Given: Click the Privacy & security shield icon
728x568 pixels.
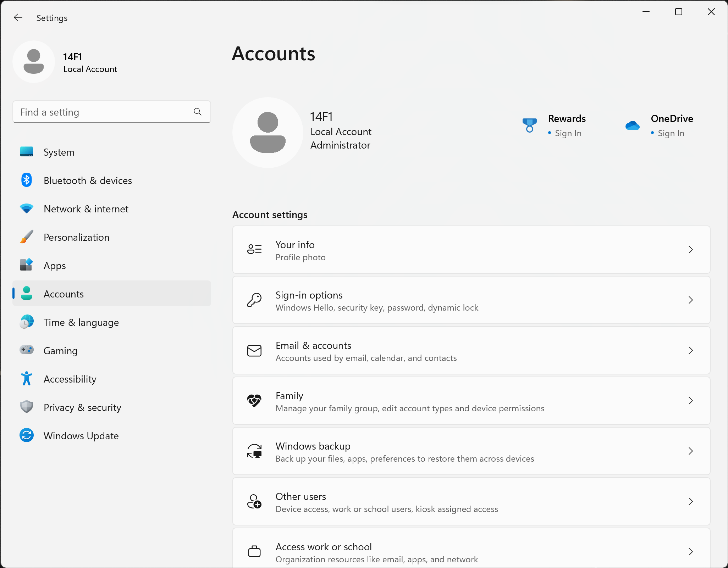Looking at the screenshot, I should pyautogui.click(x=27, y=407).
